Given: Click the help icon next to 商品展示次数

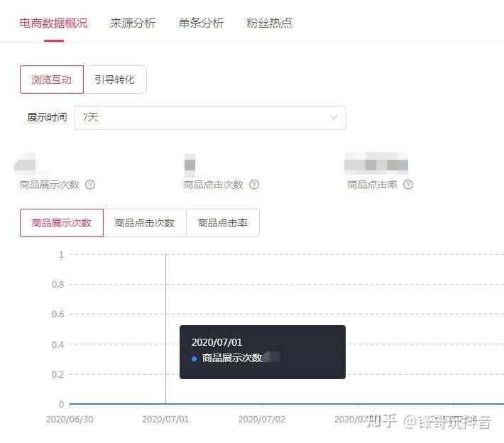Looking at the screenshot, I should click(x=90, y=185).
